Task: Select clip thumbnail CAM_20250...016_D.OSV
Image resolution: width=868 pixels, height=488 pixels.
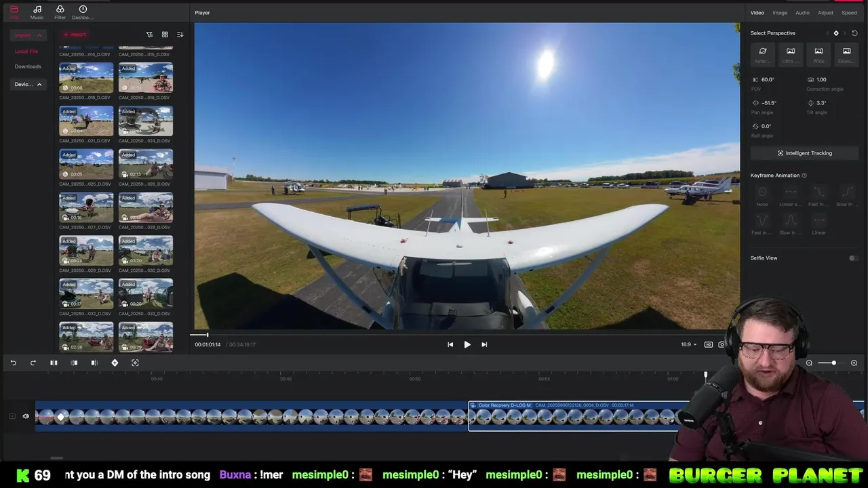Action: 146,78
